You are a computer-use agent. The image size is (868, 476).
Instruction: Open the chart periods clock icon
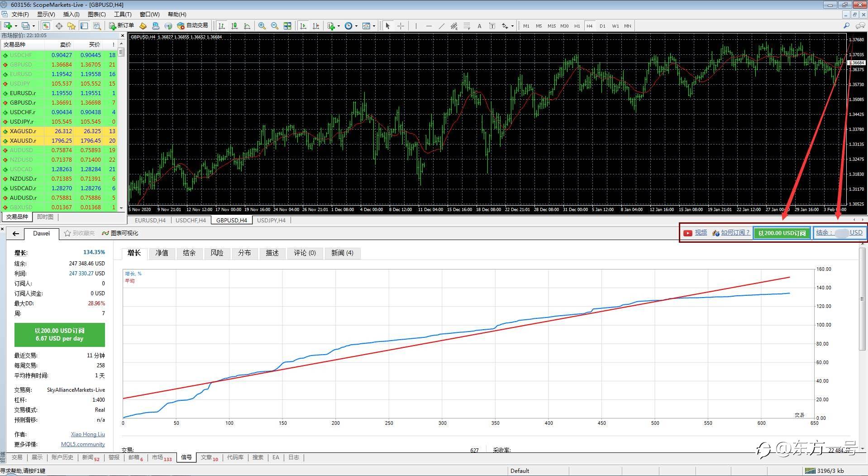348,26
